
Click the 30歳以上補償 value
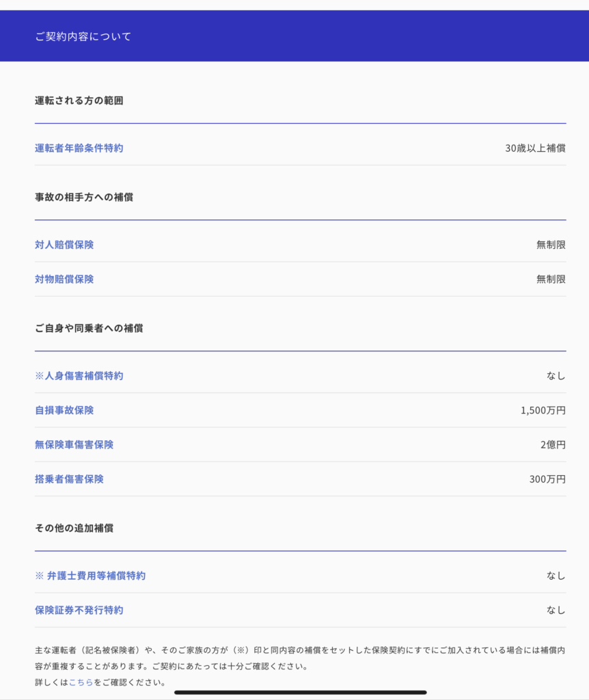tap(535, 148)
